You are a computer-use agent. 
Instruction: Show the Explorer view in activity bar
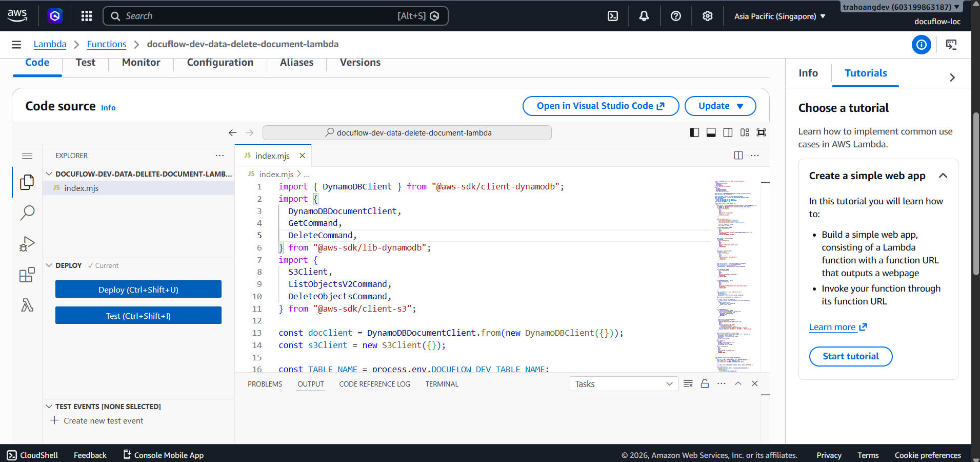pyautogui.click(x=27, y=182)
